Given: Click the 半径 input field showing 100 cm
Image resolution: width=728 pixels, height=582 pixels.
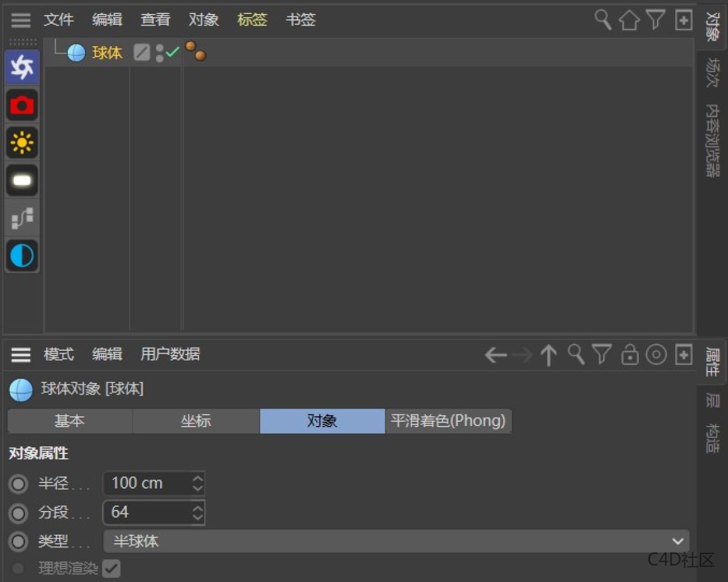Looking at the screenshot, I should [x=149, y=483].
